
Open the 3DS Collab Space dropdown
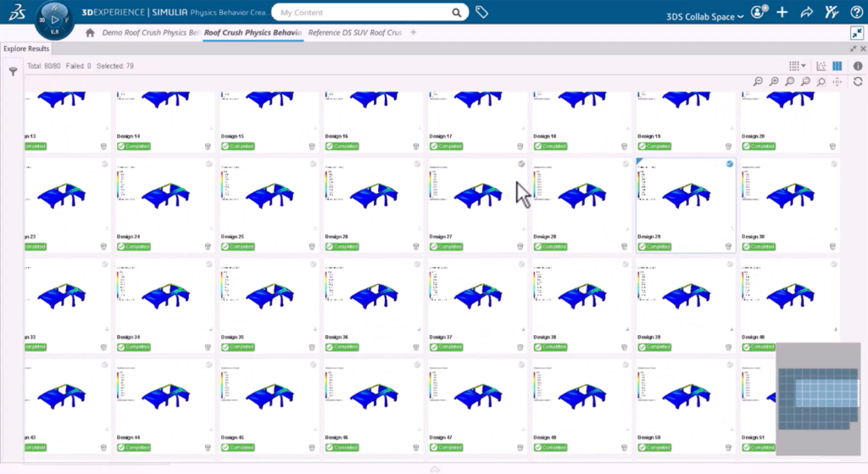coord(704,17)
